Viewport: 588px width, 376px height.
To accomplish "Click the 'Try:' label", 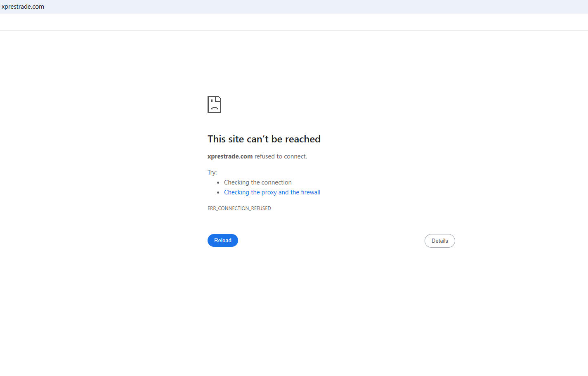I will coord(212,173).
